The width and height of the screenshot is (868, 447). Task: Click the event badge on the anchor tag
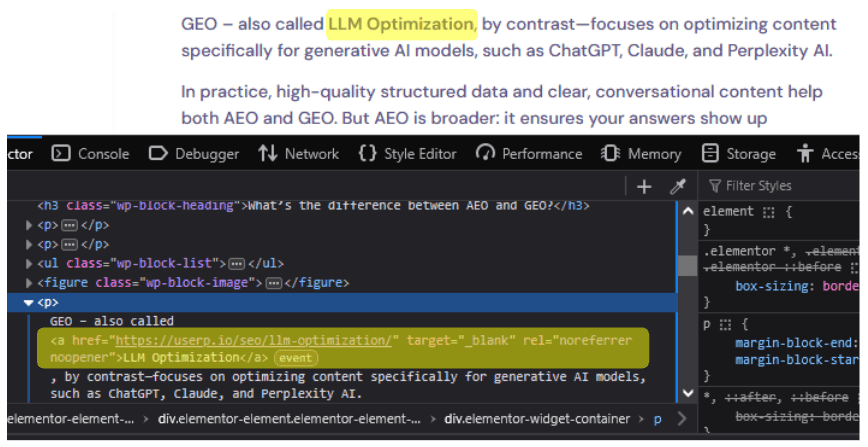(295, 358)
